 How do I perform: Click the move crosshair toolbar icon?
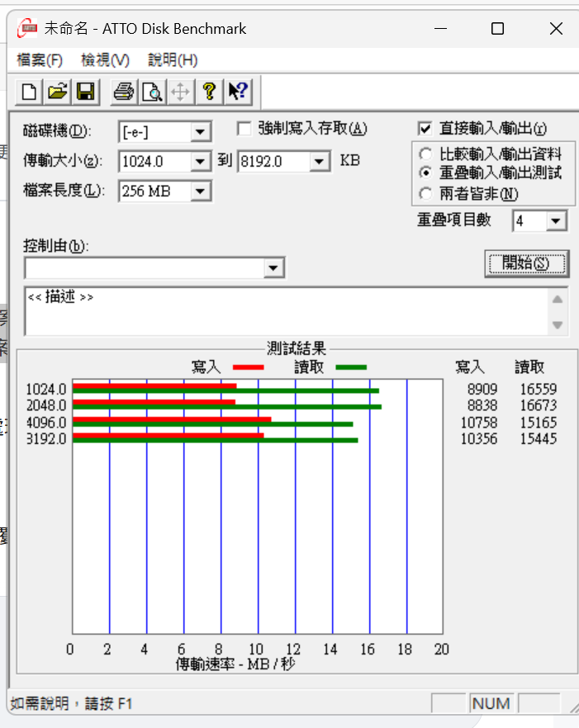pos(180,92)
